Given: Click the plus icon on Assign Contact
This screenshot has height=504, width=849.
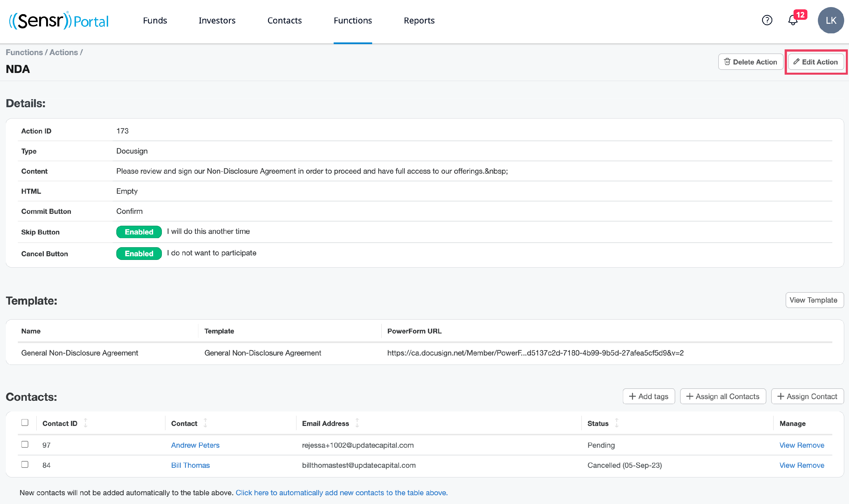Looking at the screenshot, I should [781, 396].
